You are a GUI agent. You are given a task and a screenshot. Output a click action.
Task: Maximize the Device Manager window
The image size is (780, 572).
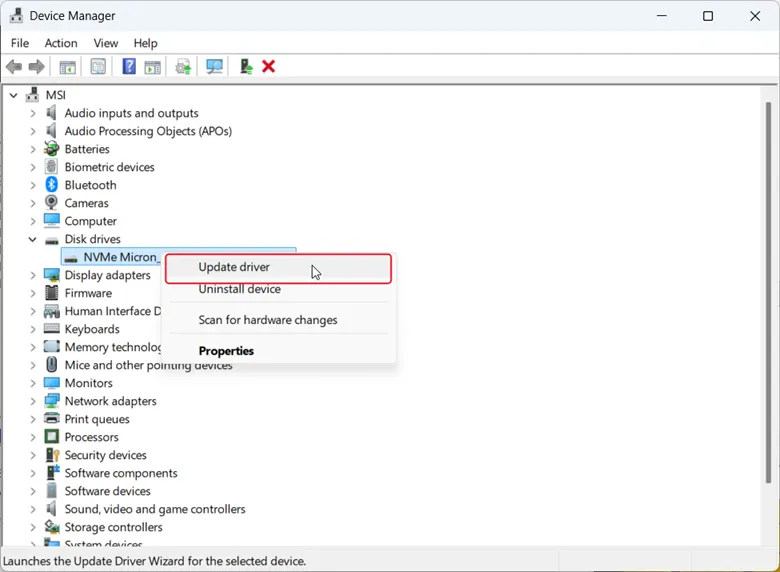tap(708, 16)
